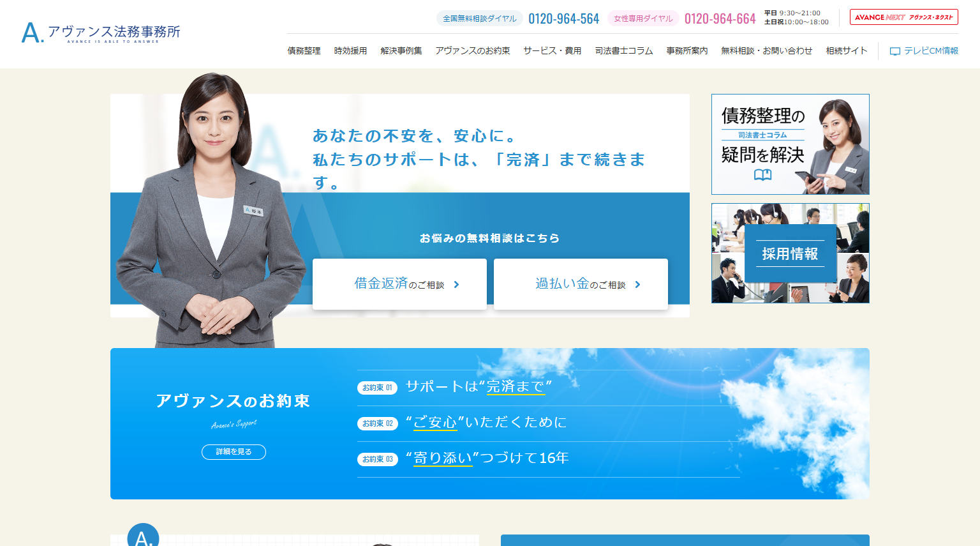Click the テレビCM情報 monitor icon
The height and width of the screenshot is (546, 980).
(895, 51)
